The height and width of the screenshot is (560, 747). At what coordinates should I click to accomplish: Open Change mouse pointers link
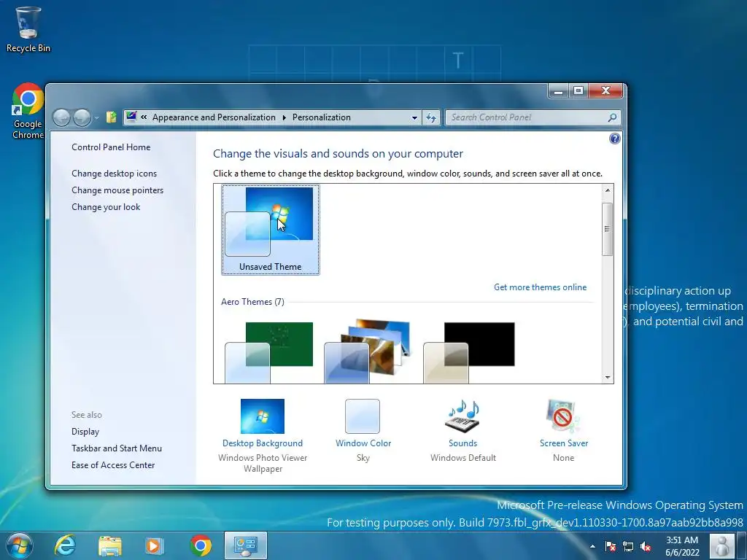tap(117, 190)
